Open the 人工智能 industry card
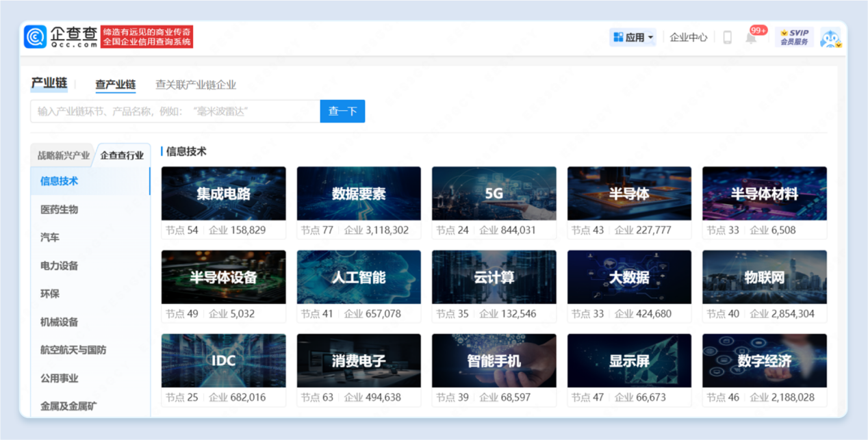The image size is (868, 440). (x=358, y=277)
